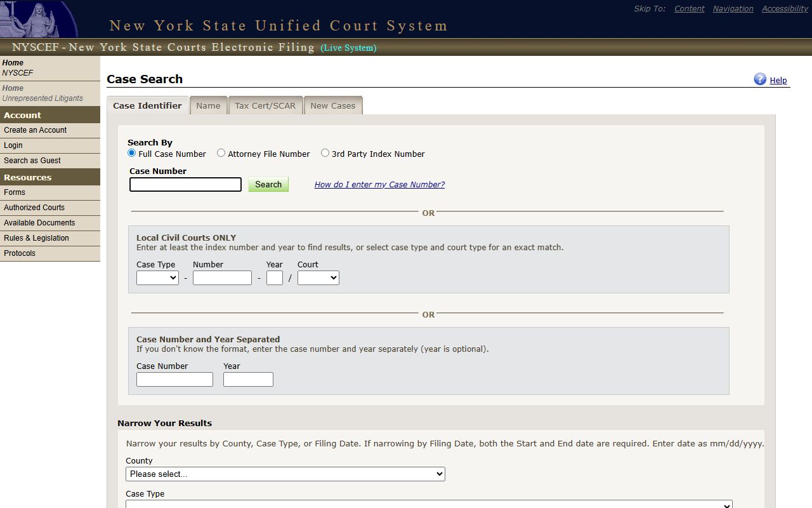The width and height of the screenshot is (812, 508).
Task: Click the full Case Number input field
Action: tap(185, 184)
